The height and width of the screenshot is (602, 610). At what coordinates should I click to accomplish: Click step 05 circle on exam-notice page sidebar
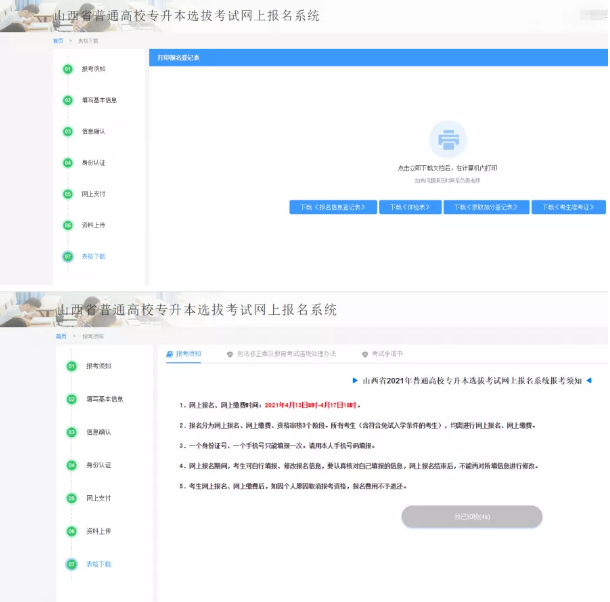point(71,498)
